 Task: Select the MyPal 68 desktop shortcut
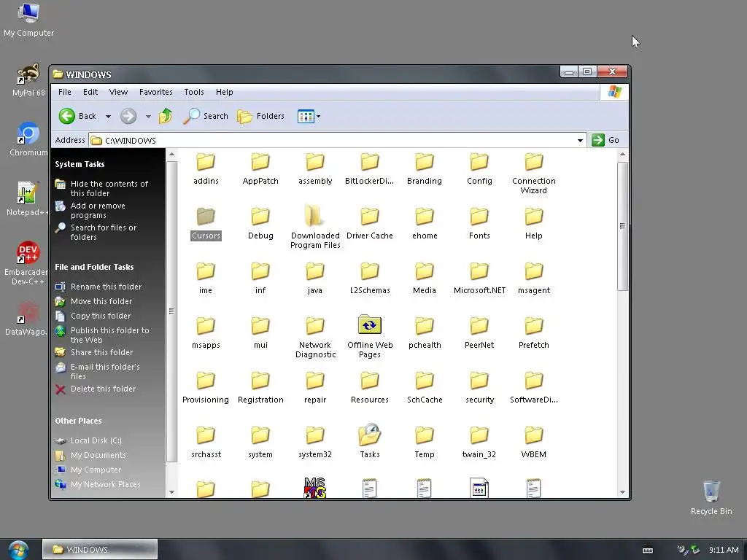point(28,79)
